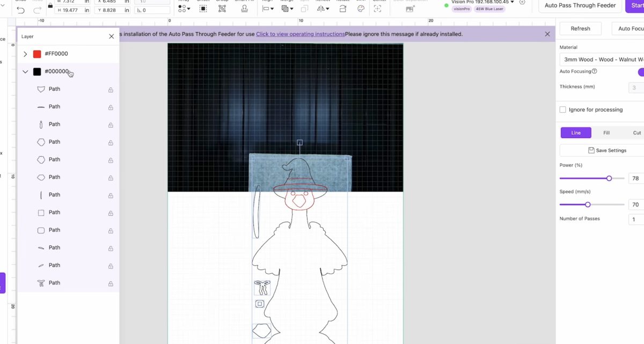Toggle lock on the bow tie Path
This screenshot has height=344, width=644.
coord(111,283)
